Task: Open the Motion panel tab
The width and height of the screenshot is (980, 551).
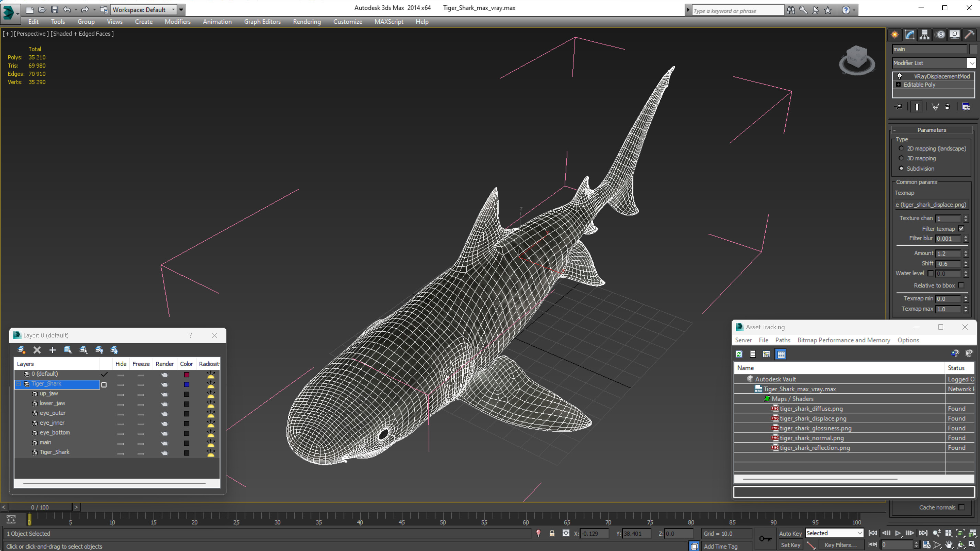Action: tap(940, 35)
